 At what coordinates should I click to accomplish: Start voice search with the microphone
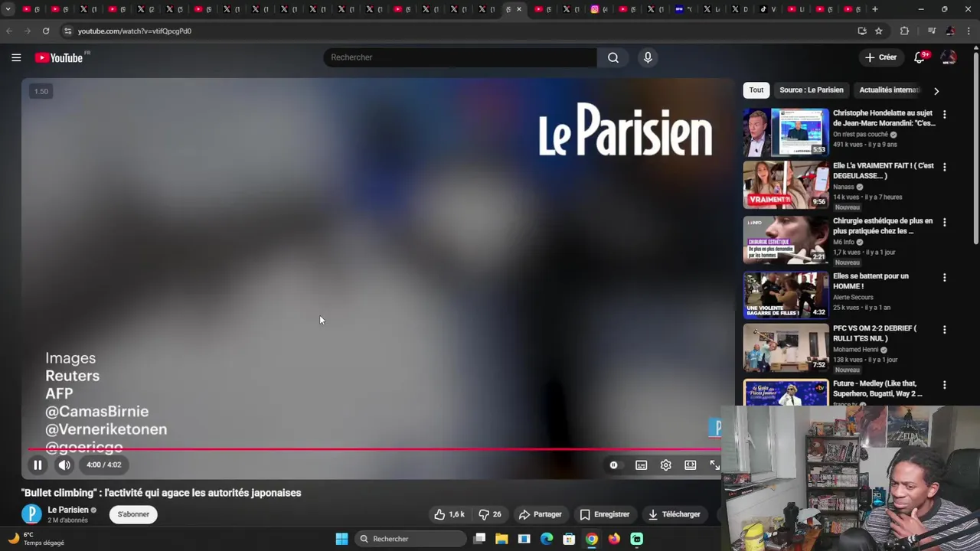pos(648,57)
